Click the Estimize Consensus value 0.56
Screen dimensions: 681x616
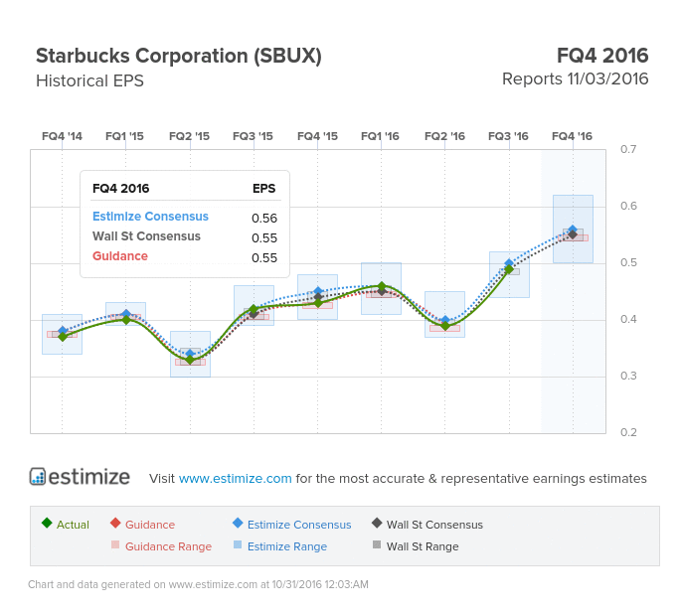pyautogui.click(x=264, y=218)
